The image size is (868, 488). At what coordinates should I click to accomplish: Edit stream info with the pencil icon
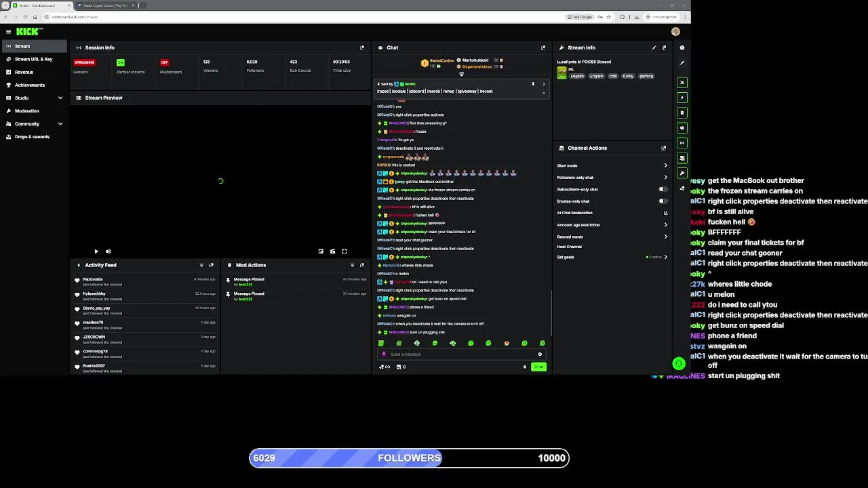click(x=654, y=47)
